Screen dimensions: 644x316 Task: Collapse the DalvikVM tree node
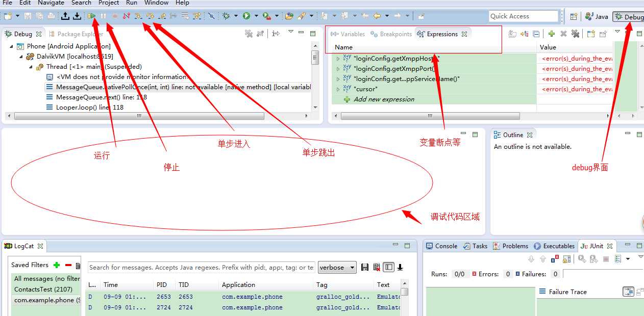point(22,57)
